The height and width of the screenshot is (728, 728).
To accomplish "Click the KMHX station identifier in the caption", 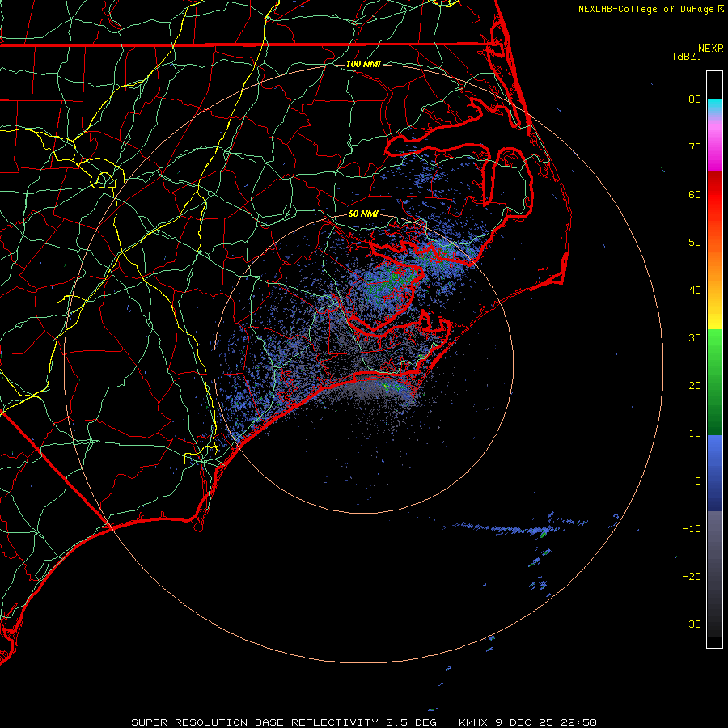I will pyautogui.click(x=472, y=722).
